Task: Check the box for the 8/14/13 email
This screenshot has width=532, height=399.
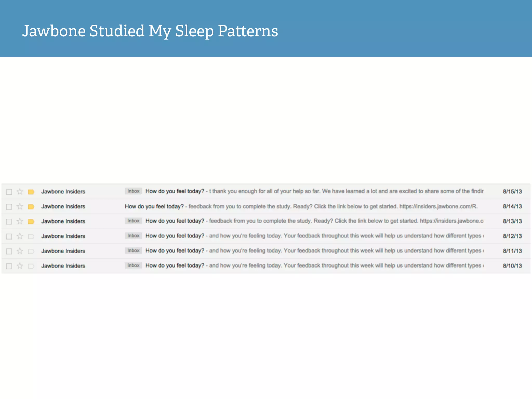Action: tap(9, 207)
